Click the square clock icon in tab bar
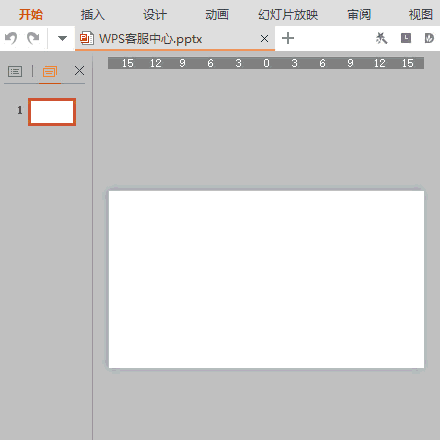This screenshot has width=440, height=440. [x=406, y=38]
